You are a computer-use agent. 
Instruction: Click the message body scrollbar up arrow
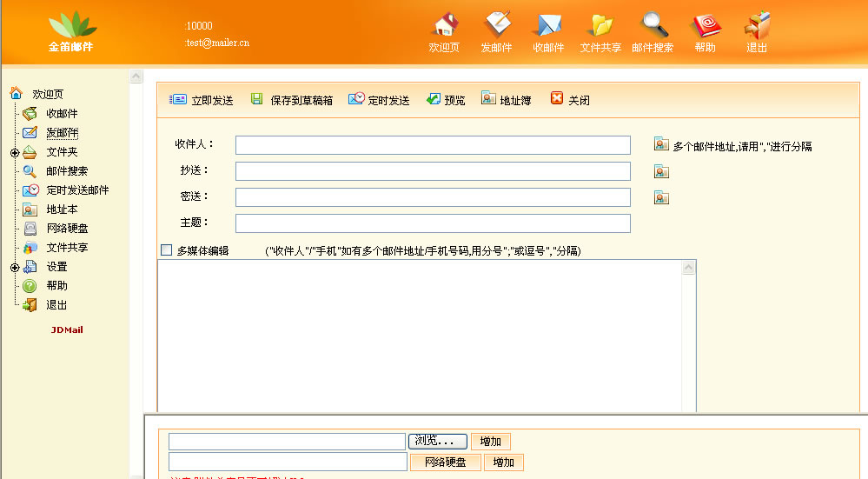689,268
